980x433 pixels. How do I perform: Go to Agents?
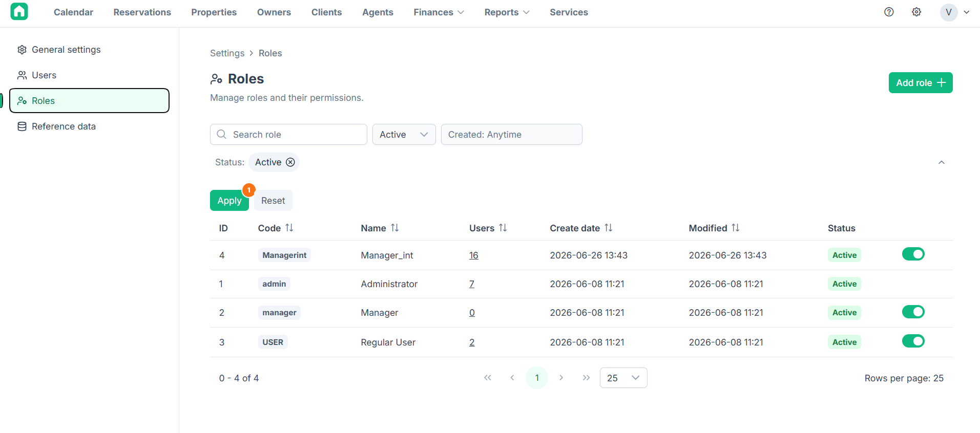(x=378, y=12)
